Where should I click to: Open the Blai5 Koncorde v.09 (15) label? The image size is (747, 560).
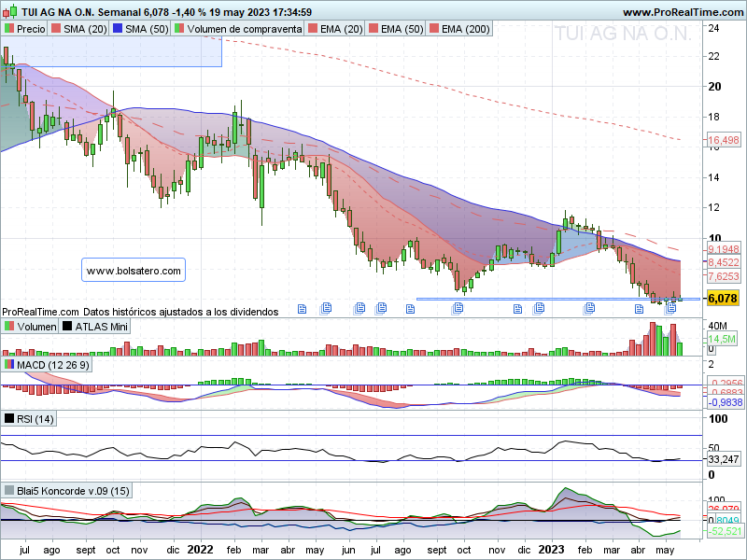(66, 491)
